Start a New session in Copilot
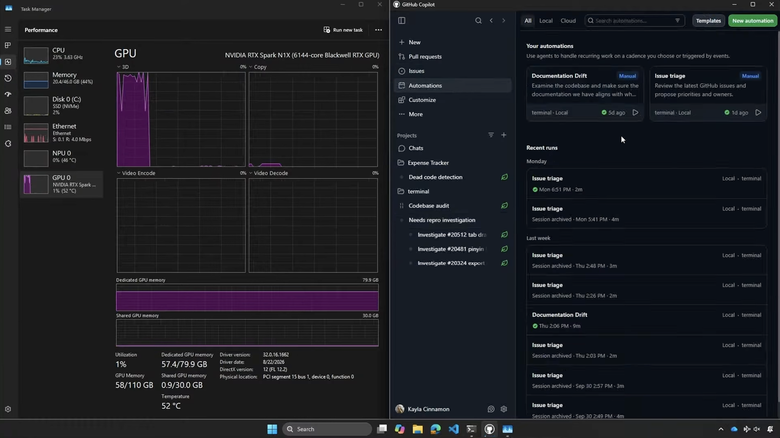This screenshot has height=438, width=780. [x=452, y=42]
